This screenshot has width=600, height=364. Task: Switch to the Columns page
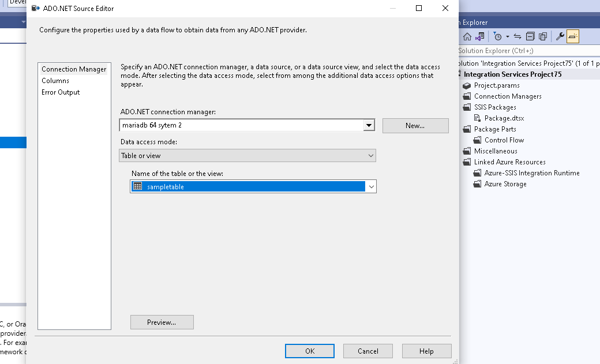tap(55, 81)
